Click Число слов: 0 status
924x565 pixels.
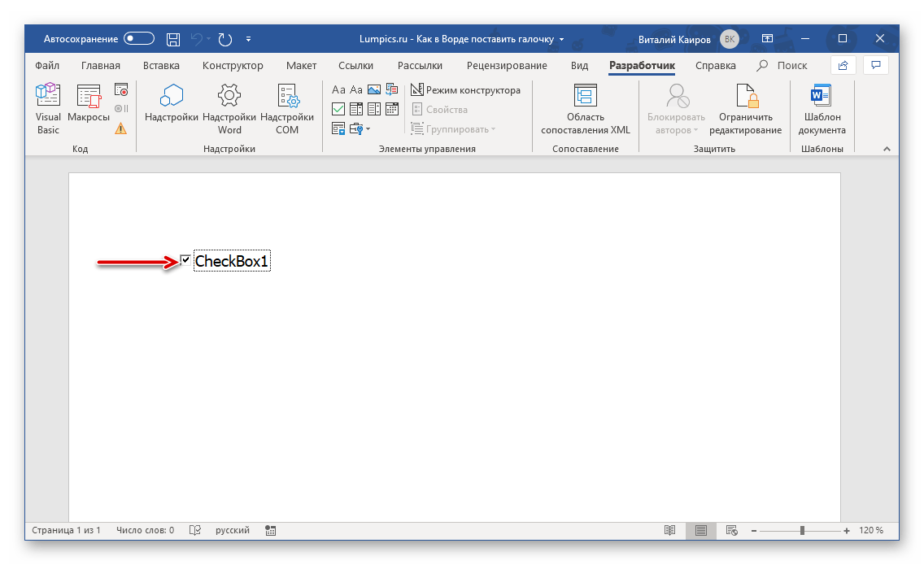145,530
